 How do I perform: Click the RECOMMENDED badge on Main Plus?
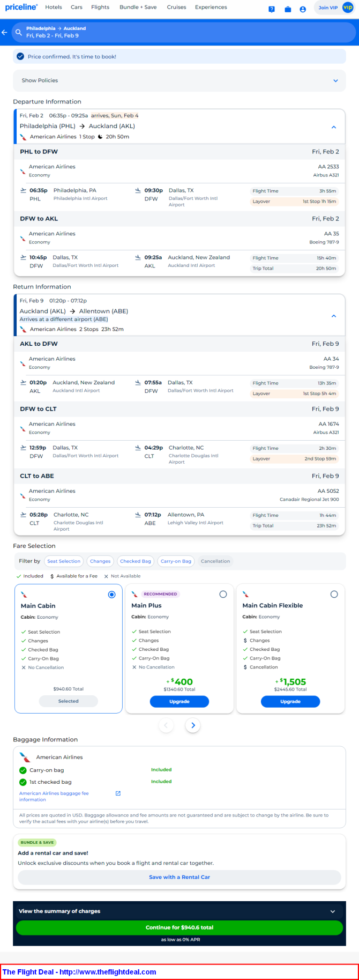(160, 594)
